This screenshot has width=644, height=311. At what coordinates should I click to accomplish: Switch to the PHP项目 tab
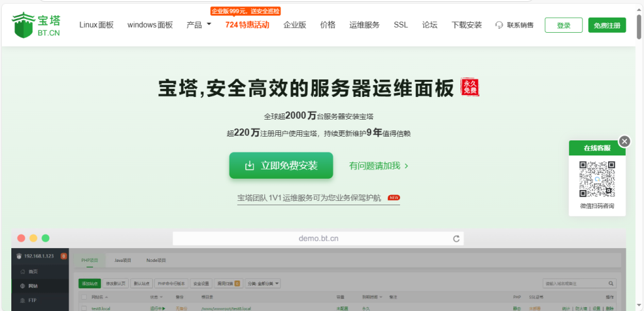89,261
